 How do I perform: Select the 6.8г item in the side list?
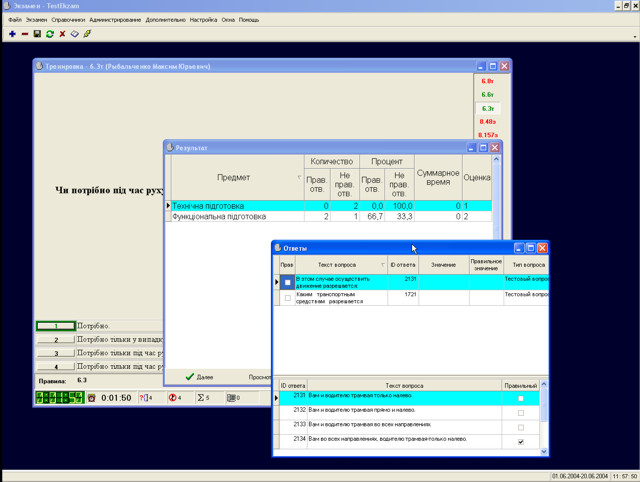click(x=487, y=79)
